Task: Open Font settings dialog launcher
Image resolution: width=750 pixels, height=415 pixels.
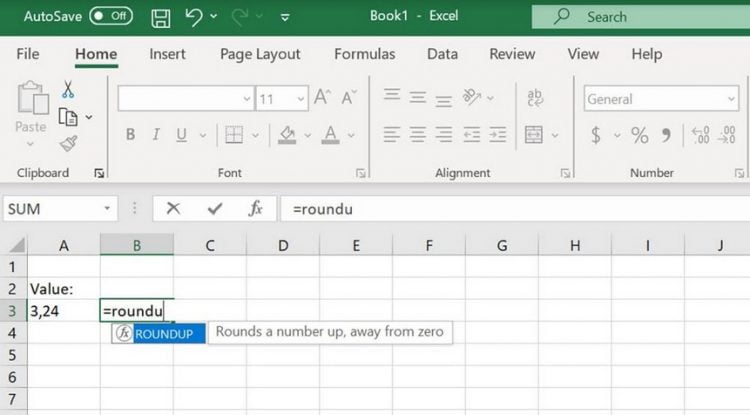Action: tap(361, 173)
